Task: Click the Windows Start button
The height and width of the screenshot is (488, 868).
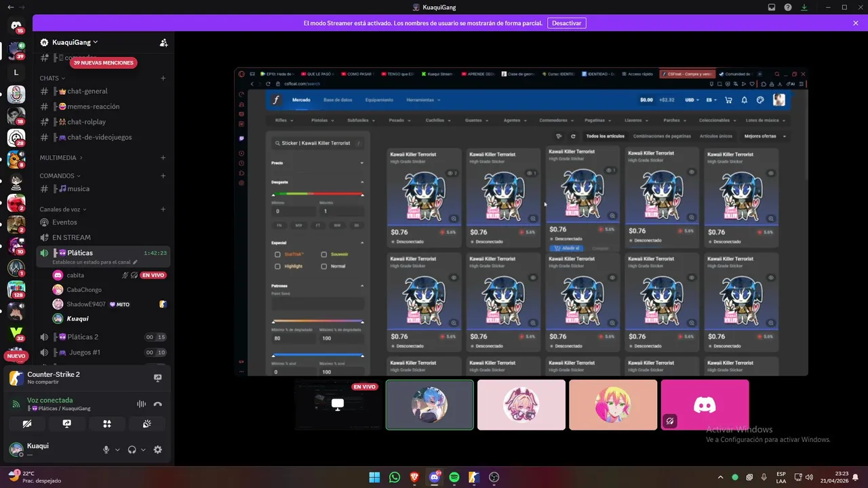Action: click(x=374, y=477)
